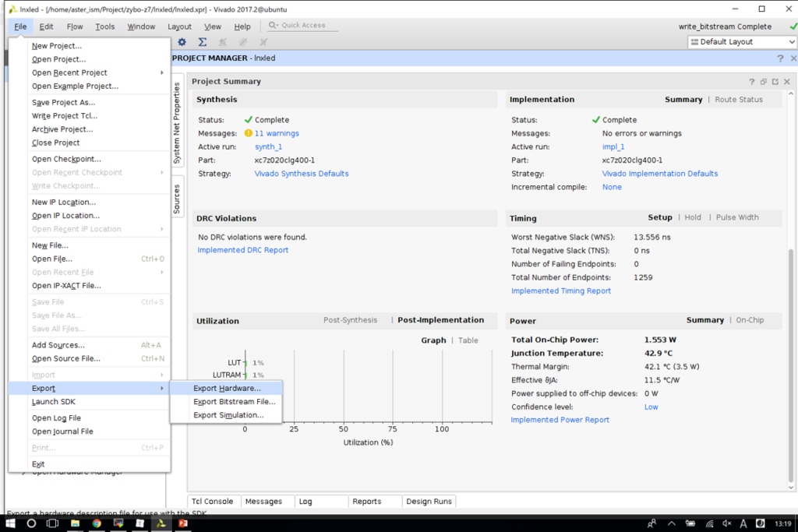Open File Explorer from the taskbar
This screenshot has height=532, width=798.
click(75, 523)
